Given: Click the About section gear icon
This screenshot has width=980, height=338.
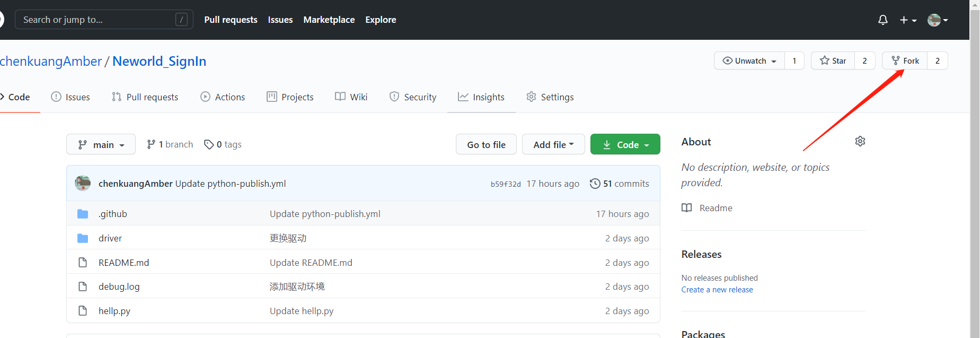Looking at the screenshot, I should coord(860,141).
